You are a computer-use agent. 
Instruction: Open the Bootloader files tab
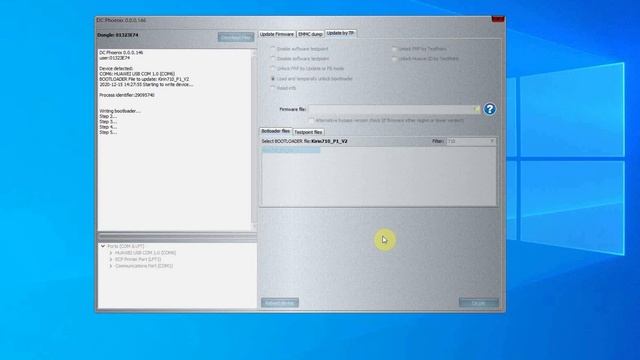click(276, 131)
